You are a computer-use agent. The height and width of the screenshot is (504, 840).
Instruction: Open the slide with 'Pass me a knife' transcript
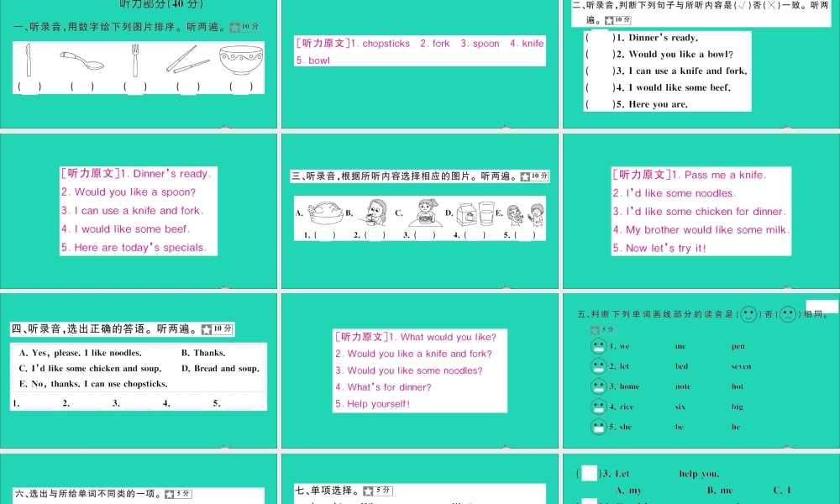[701, 211]
